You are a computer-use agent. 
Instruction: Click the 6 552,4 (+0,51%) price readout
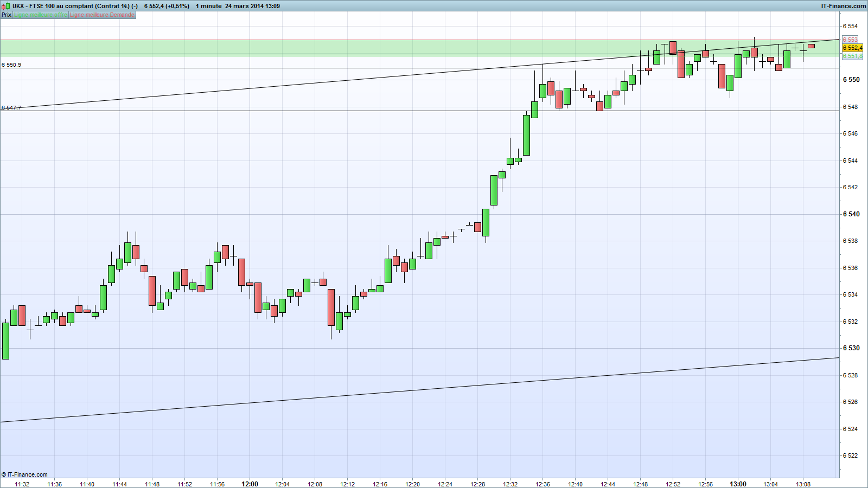pos(167,6)
